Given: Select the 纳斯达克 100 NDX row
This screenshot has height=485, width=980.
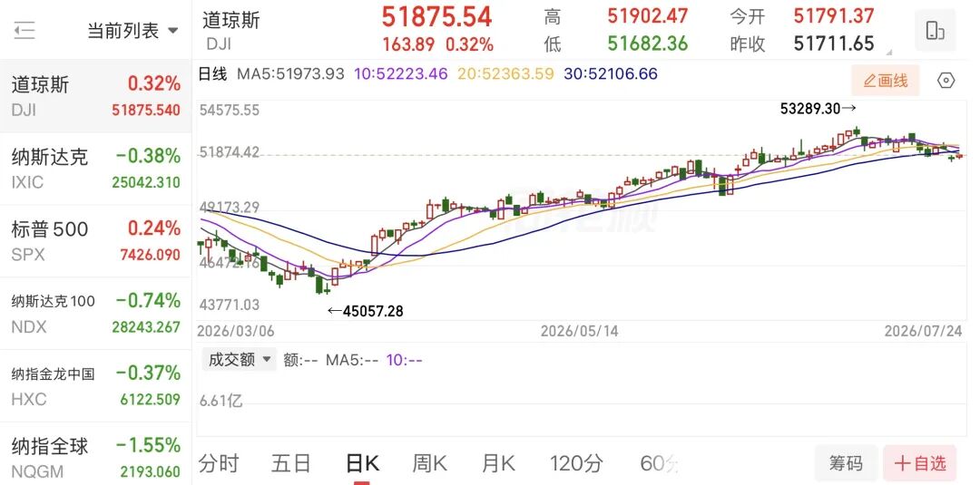Looking at the screenshot, I should (95, 314).
